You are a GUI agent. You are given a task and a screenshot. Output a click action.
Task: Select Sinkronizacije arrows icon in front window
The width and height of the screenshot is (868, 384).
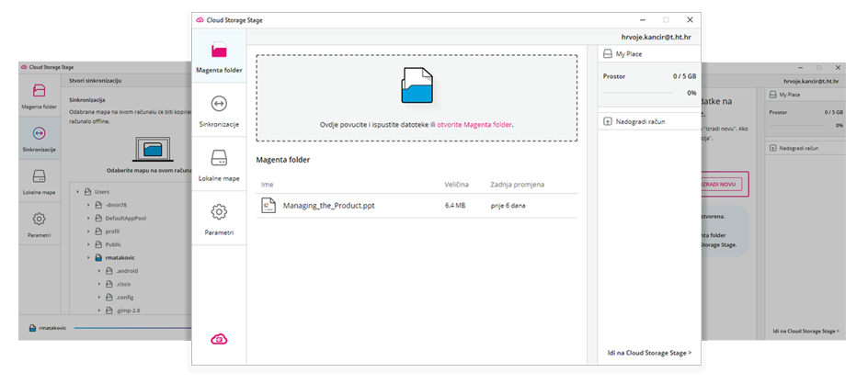coord(219,103)
